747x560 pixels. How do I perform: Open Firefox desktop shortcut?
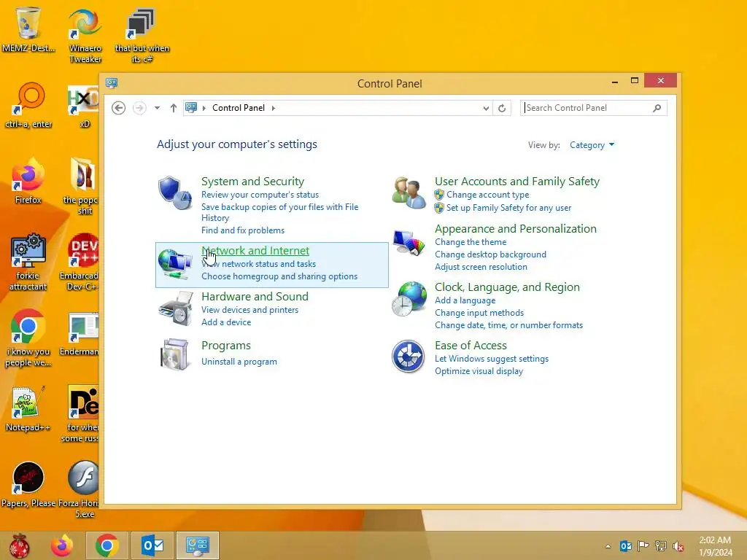(x=28, y=181)
